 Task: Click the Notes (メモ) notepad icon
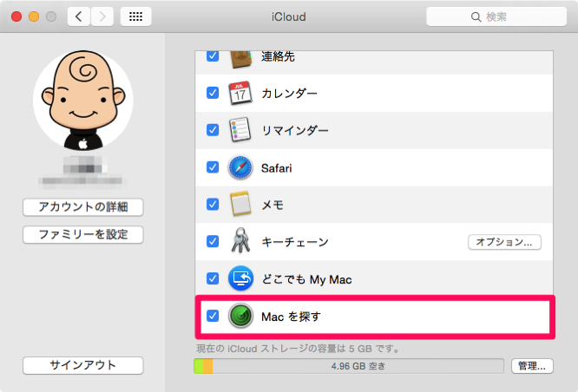[x=240, y=204]
